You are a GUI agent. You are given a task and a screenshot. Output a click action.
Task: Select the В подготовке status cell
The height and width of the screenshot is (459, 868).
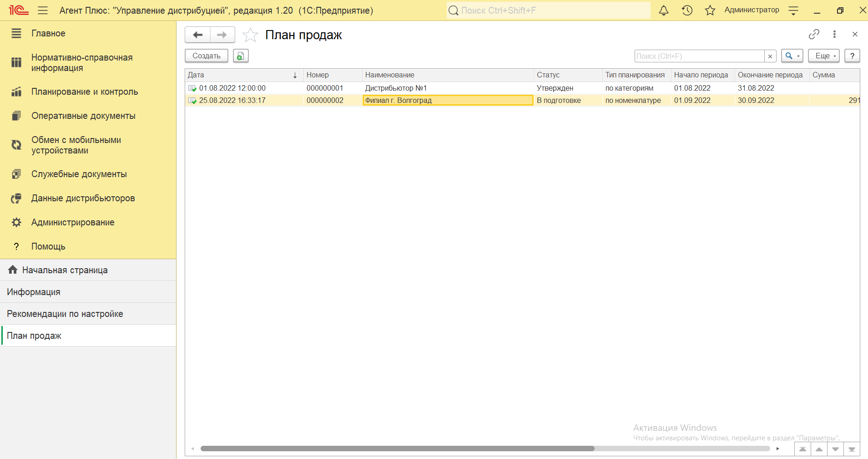pos(568,101)
